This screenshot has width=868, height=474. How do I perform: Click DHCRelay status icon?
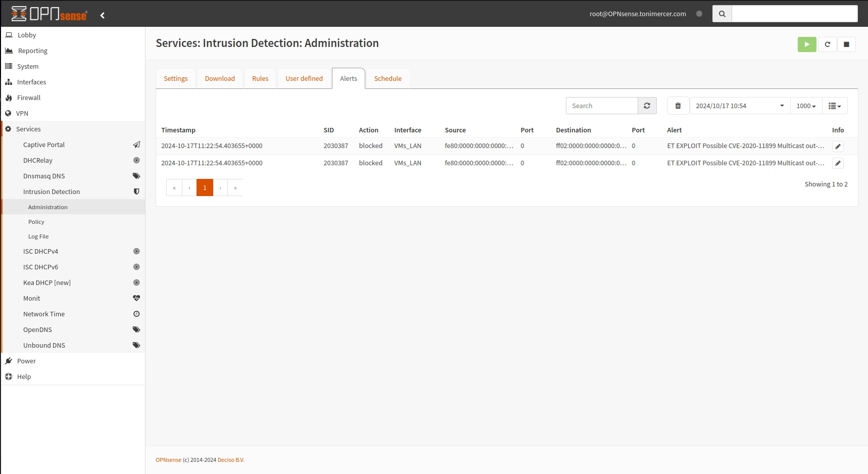pos(136,160)
